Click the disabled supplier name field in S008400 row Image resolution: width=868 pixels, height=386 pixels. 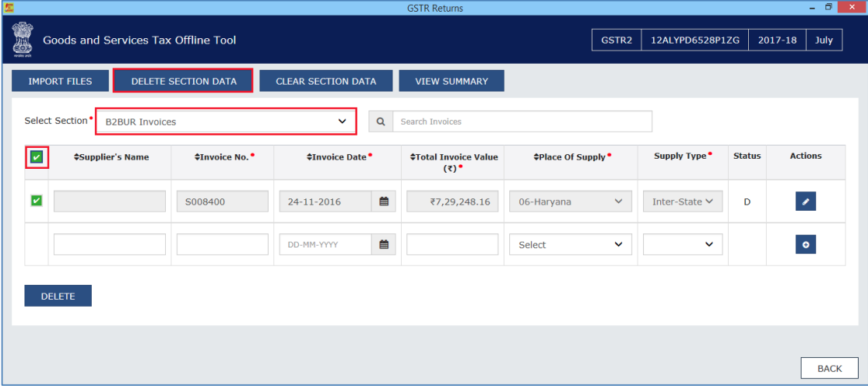(110, 202)
